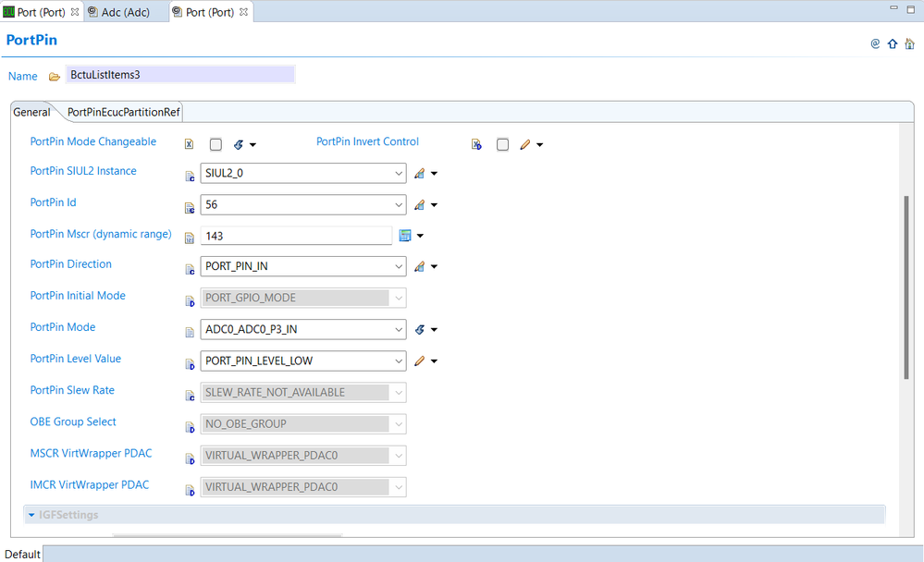Click the vertical scrollbar of the form

coord(906,287)
